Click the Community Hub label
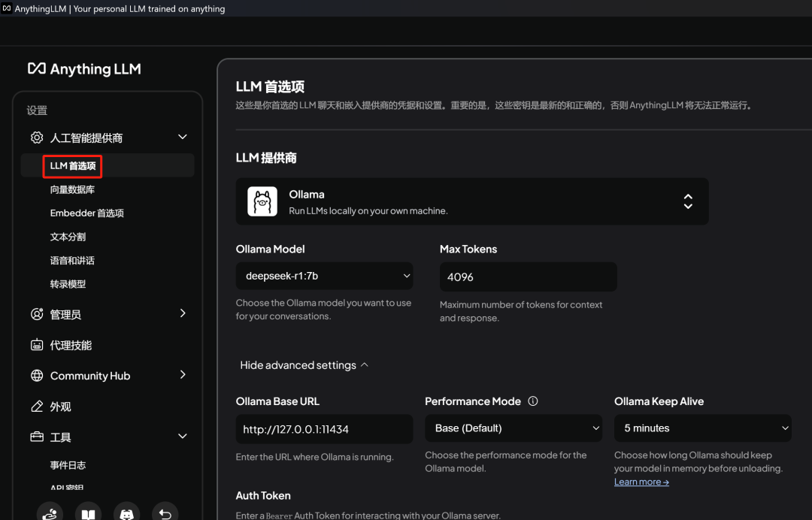Screen dimensions: 812x520 (x=90, y=376)
